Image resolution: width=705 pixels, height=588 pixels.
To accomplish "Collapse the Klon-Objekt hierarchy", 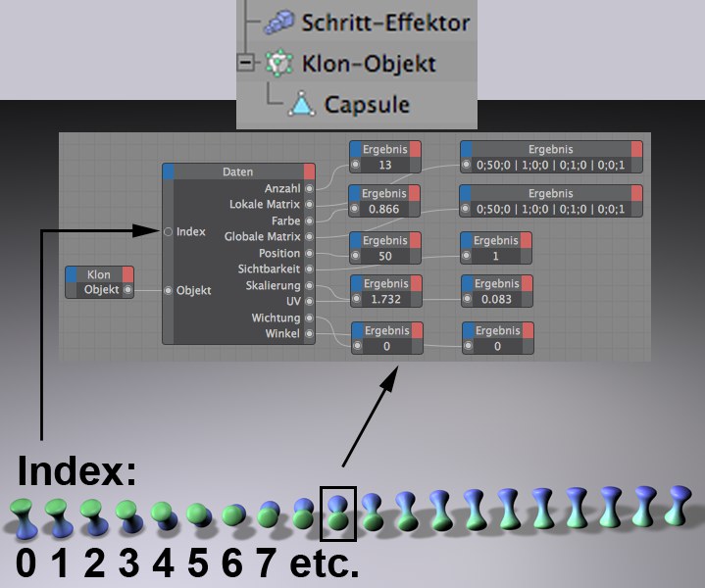I will tap(245, 63).
